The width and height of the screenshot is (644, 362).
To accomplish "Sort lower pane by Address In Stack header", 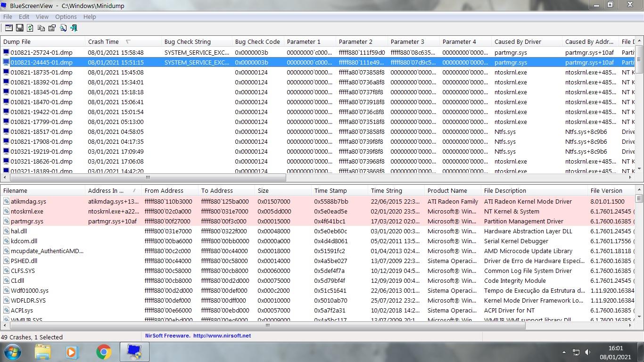I will [114, 190].
